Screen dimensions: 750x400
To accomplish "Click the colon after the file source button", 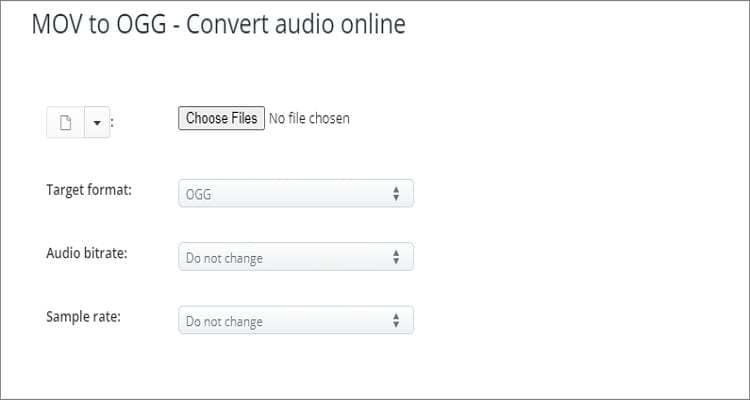I will tap(113, 124).
